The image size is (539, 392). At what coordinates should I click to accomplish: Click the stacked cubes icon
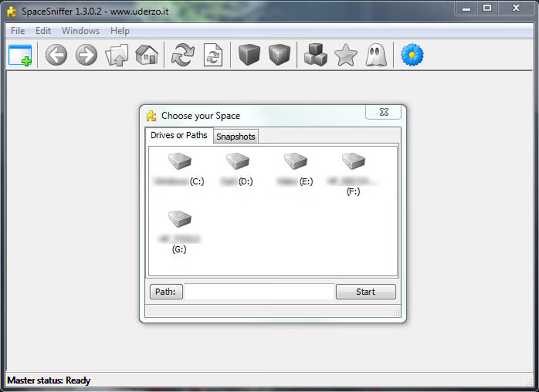[315, 55]
